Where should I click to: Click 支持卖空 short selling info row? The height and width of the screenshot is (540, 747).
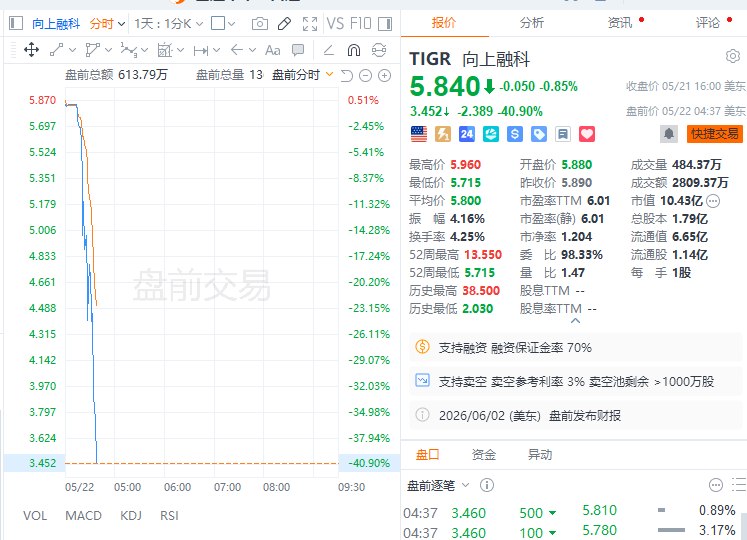click(575, 381)
